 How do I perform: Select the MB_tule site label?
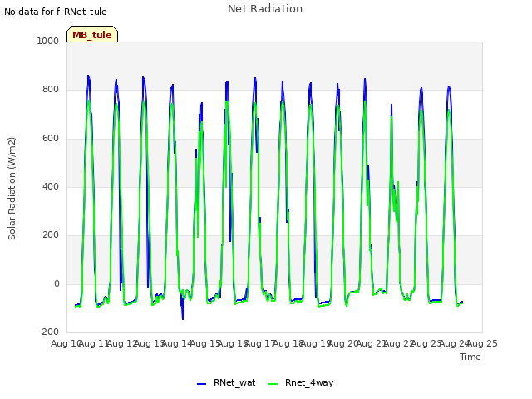click(92, 35)
